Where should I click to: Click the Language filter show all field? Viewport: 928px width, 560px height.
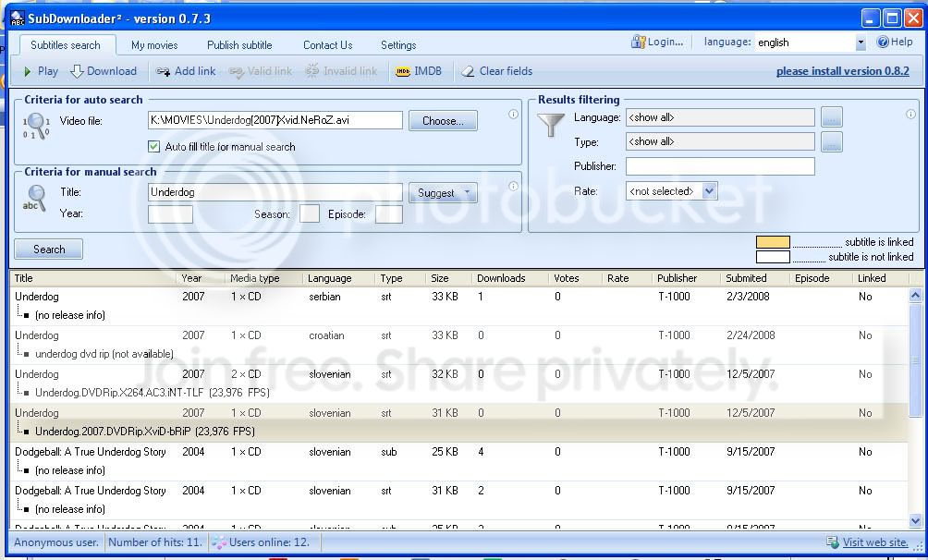[720, 117]
